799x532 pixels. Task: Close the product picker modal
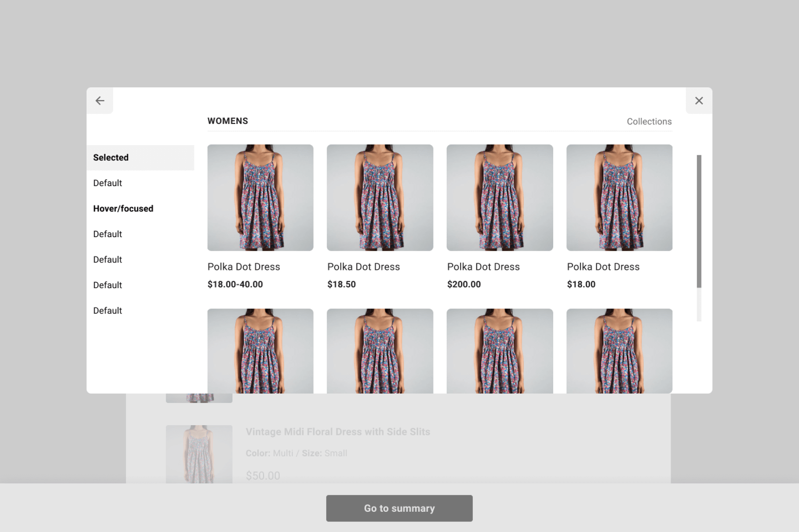pos(699,101)
